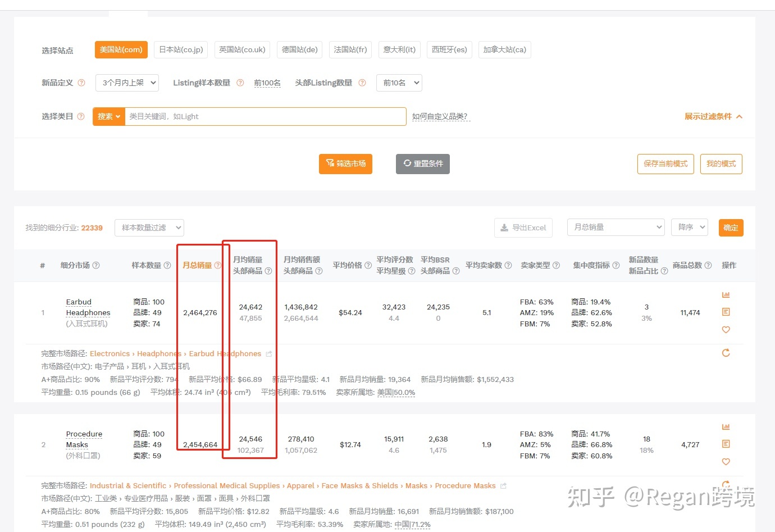775x532 pixels.
Task: Click monthly total sales 2,464,276 cell
Action: tap(200, 313)
